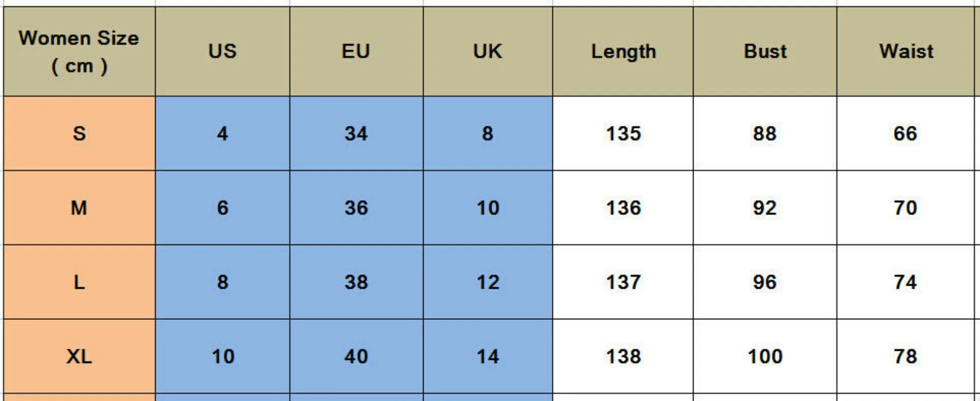980x401 pixels.
Task: Click the US column header
Action: pos(222,51)
